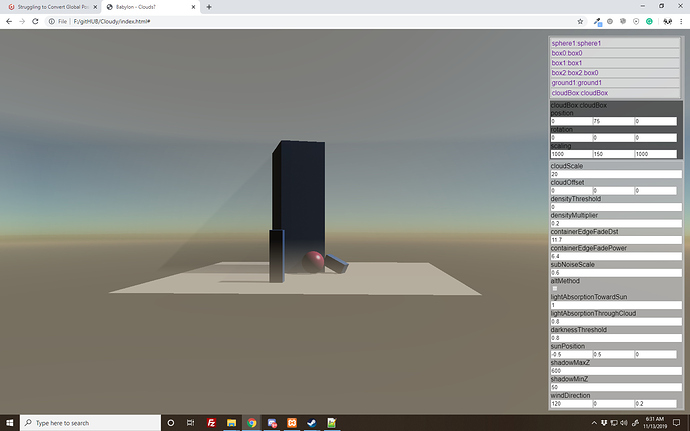The width and height of the screenshot is (690, 431).
Task: Click the browser forward arrow
Action: click(22, 21)
